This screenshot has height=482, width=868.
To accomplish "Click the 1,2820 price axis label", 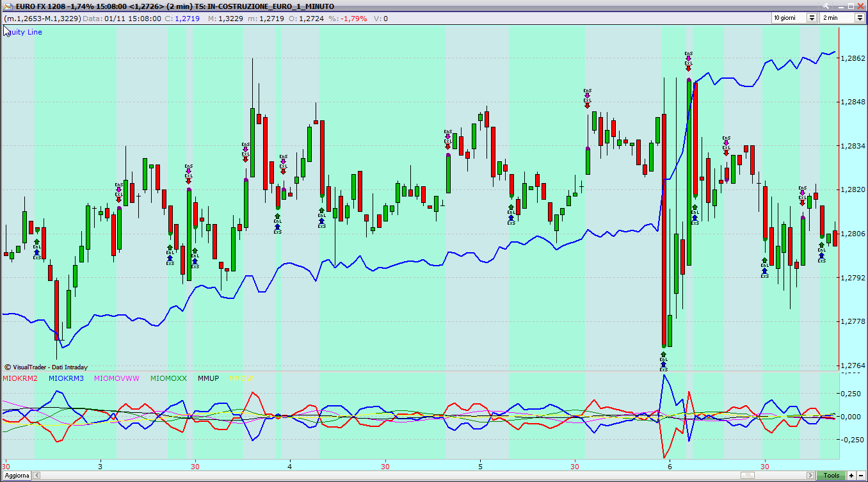I will [x=855, y=190].
